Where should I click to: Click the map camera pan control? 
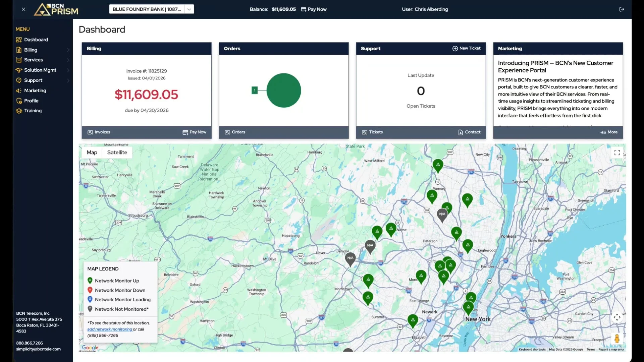point(617,317)
